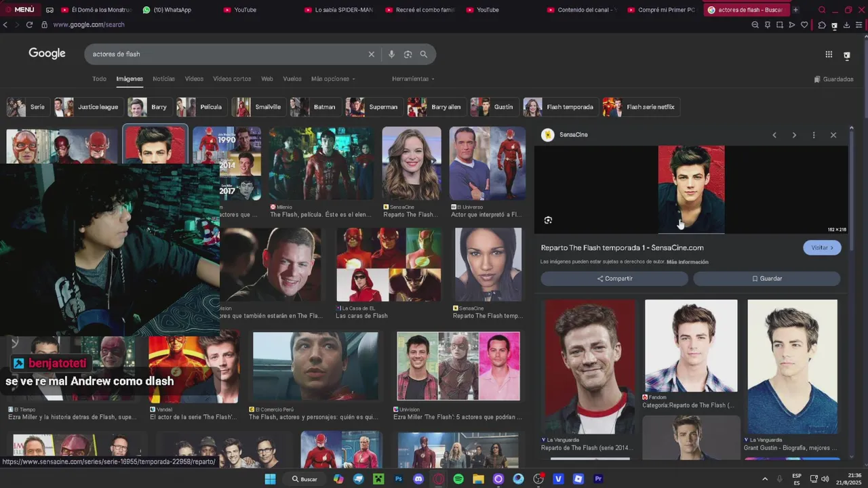868x488 pixels.
Task: Open Premiere Pro from taskbar
Action: (598, 479)
